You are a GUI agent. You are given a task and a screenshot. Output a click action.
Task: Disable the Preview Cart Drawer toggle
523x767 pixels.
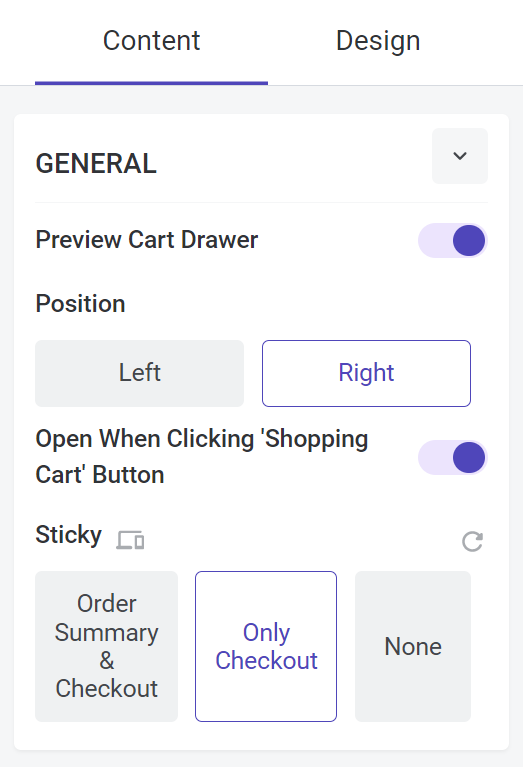453,241
